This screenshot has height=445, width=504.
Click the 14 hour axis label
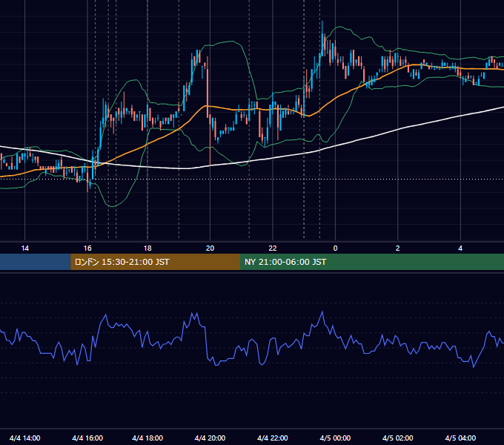24,248
